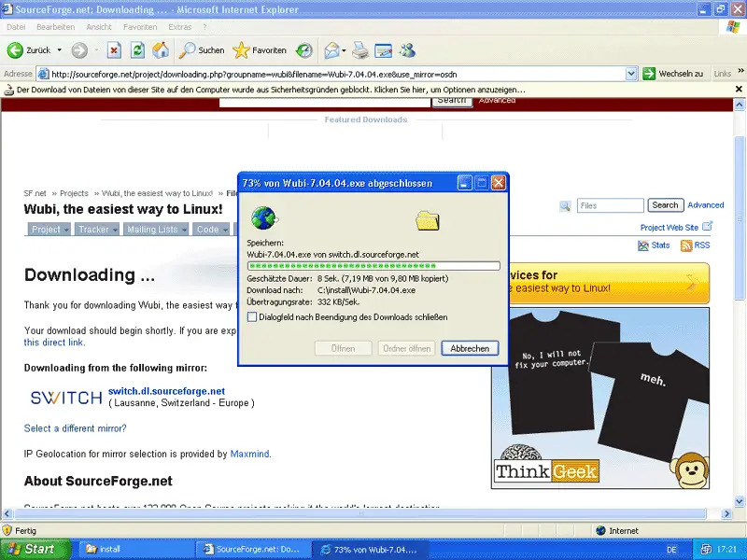Open the language bar DE indicator
This screenshot has width=747, height=560.
coord(671,550)
